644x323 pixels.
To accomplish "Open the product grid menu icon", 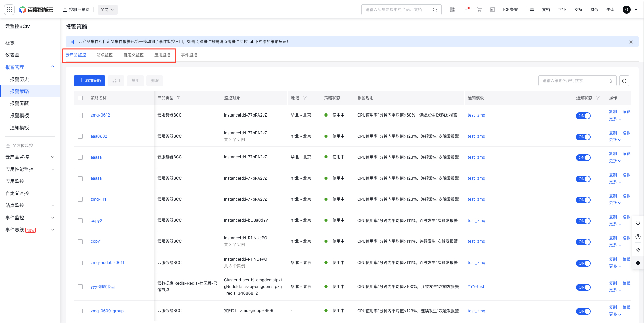I will coord(9,10).
